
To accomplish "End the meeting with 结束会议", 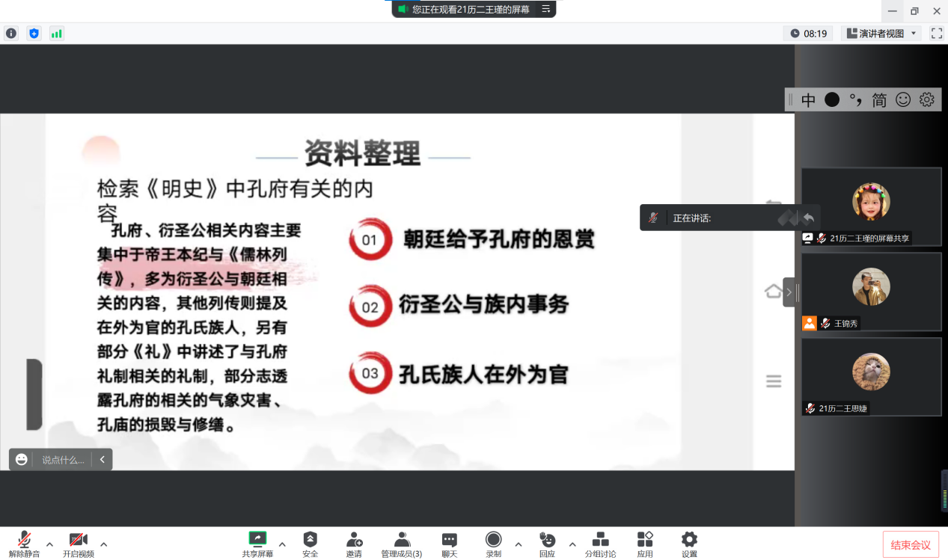I will coord(911,544).
